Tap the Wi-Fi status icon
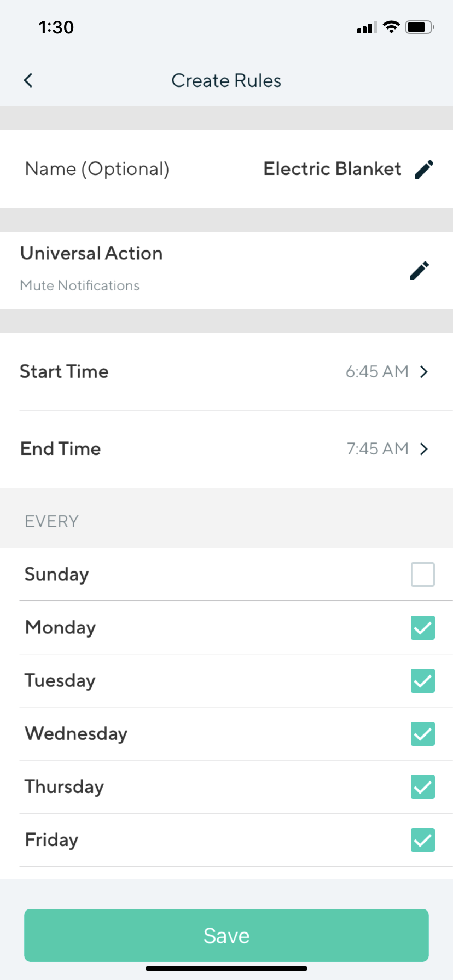Screen dimensions: 453x980 [391, 27]
